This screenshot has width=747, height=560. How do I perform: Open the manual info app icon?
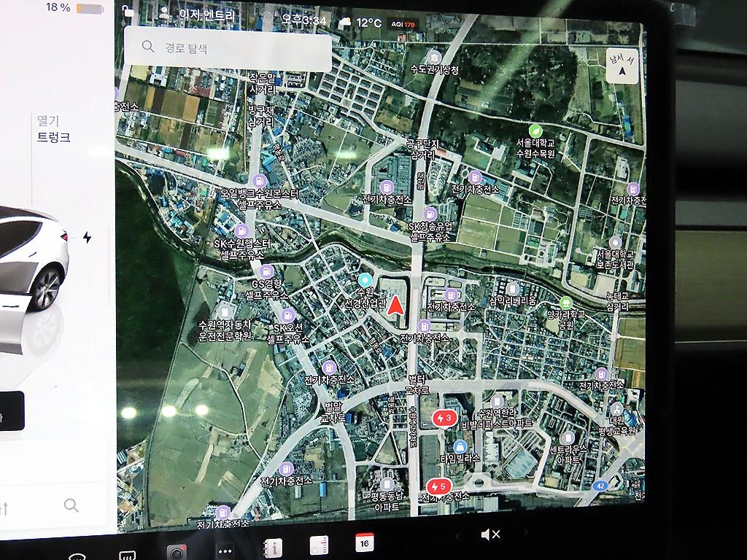[272, 547]
